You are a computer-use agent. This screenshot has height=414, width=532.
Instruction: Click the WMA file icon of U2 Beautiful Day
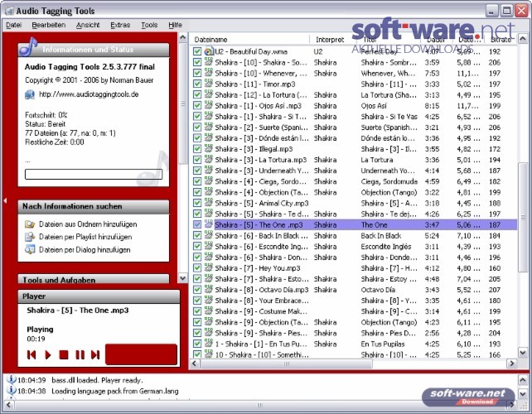pos(209,51)
